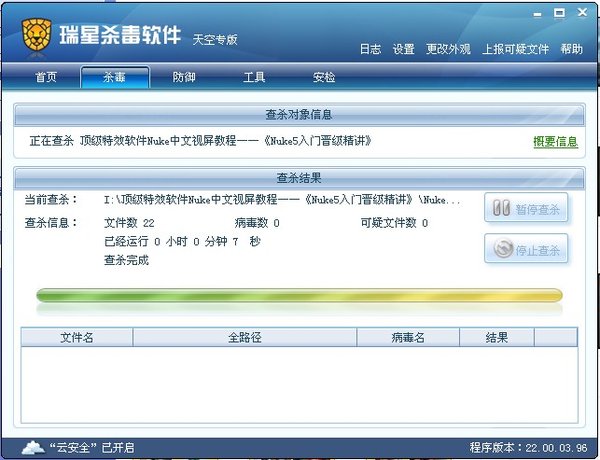Click the 天空专版 edition label
Image resolution: width=600 pixels, height=460 pixels.
(215, 39)
